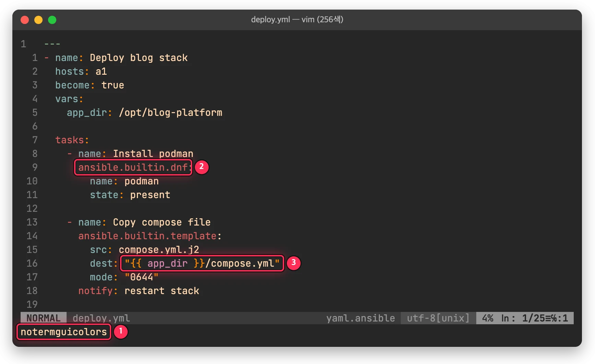Click 'podman' package name value
Viewport: 595px width, 364px height.
coord(141,181)
